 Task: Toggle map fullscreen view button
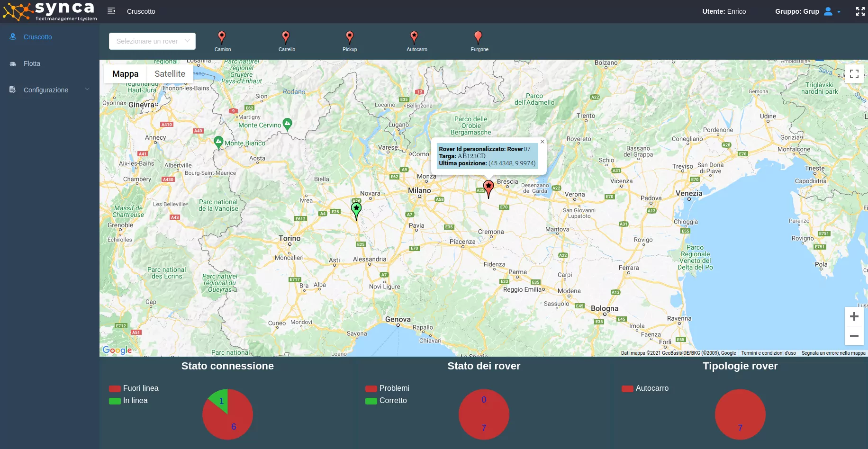(854, 74)
